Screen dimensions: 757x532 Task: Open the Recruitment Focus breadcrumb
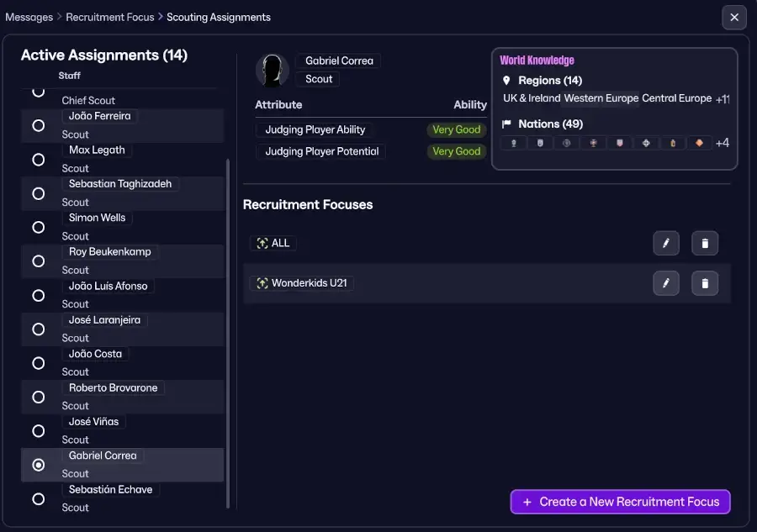(110, 18)
